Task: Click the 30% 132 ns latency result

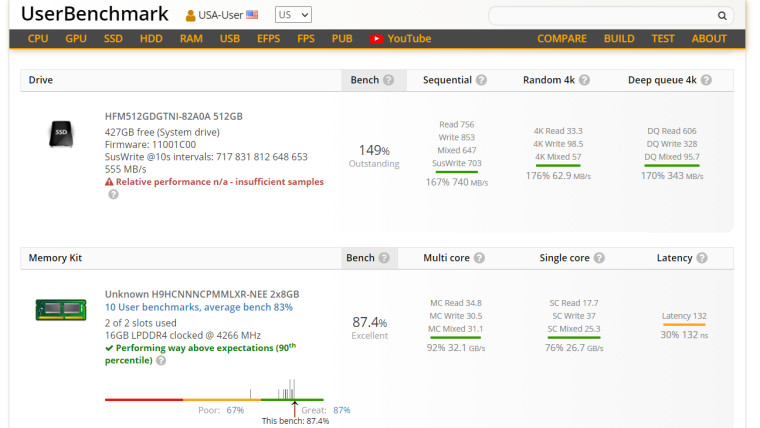Action: point(684,334)
